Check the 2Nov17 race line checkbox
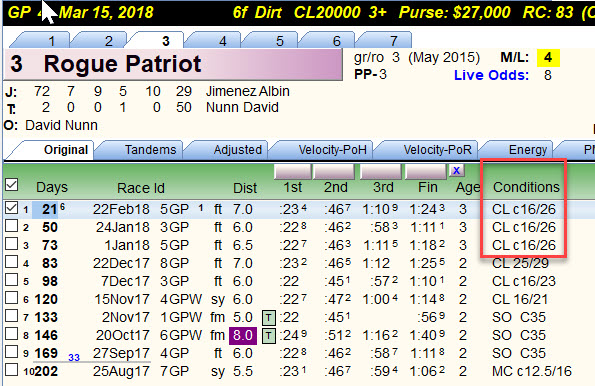 (x=11, y=316)
